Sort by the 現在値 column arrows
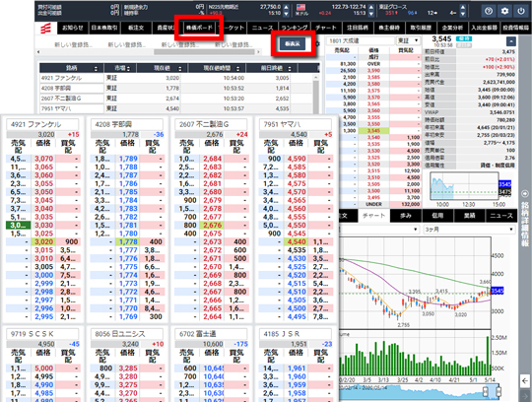Viewport: 532px width, 402px height. [180, 69]
